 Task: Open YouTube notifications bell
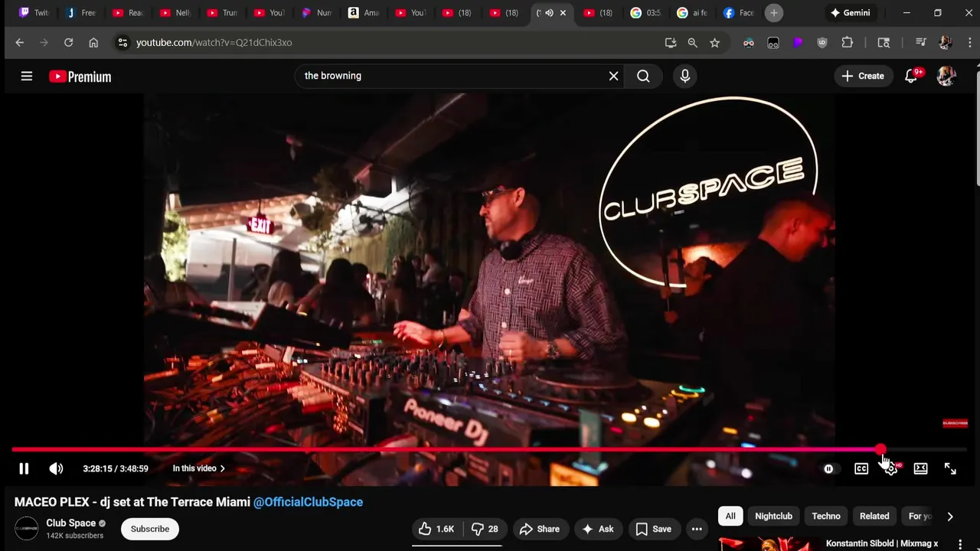pyautogui.click(x=911, y=76)
